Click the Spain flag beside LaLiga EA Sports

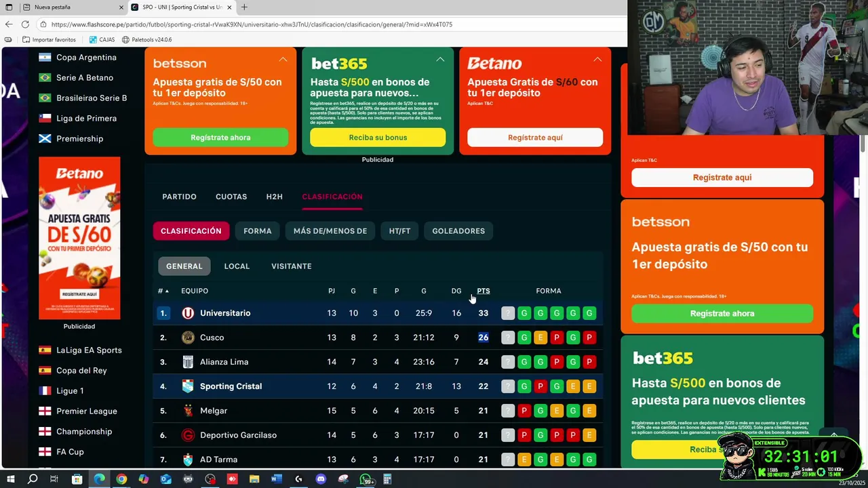[x=45, y=350]
